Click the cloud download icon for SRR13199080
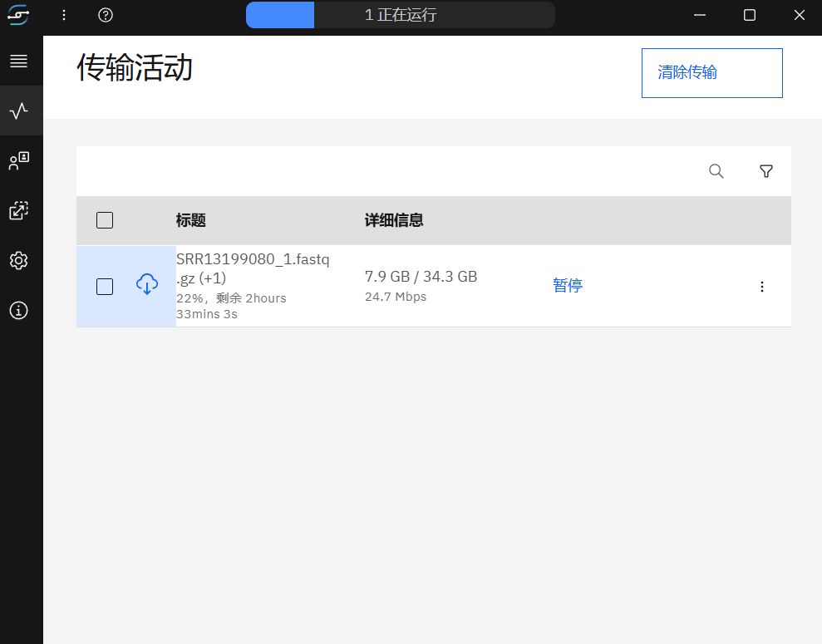 (x=147, y=284)
